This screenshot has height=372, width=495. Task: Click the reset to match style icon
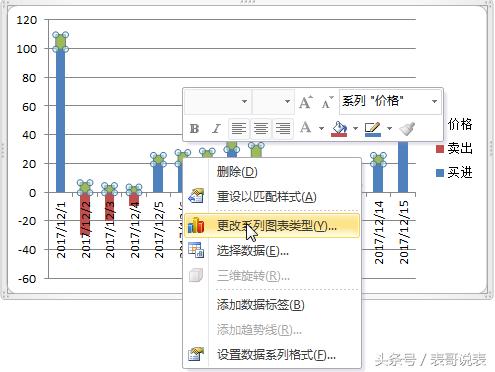click(x=196, y=196)
